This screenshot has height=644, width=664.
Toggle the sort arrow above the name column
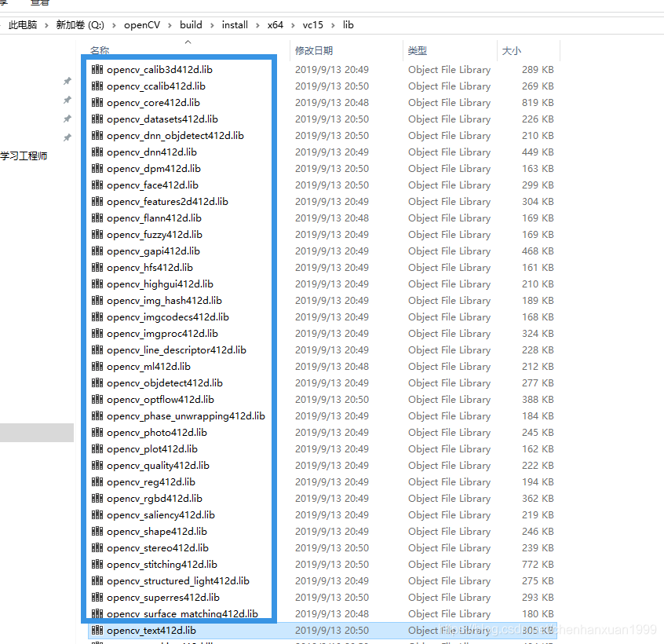[188, 42]
